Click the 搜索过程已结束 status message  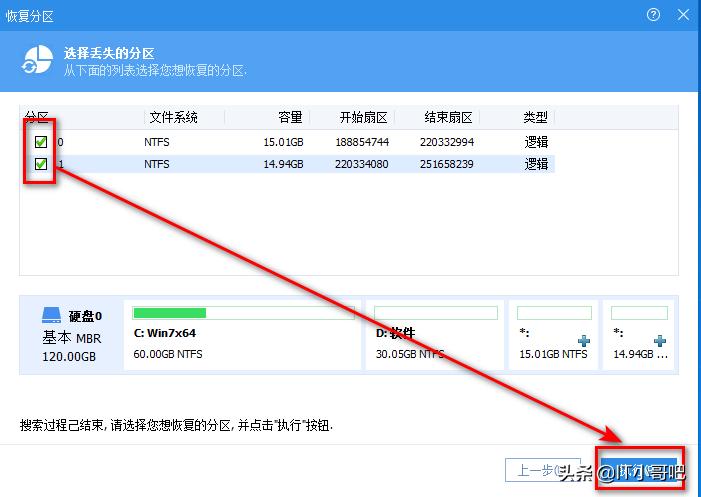(x=176, y=425)
